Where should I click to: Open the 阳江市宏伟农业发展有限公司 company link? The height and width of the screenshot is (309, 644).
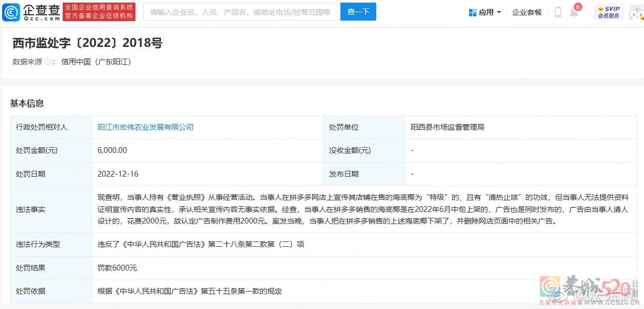click(x=145, y=127)
